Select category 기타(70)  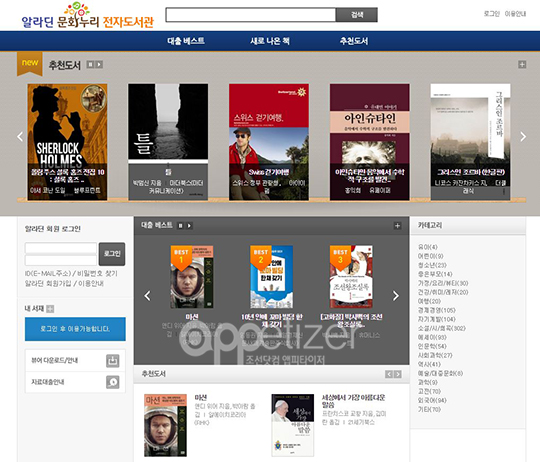click(x=429, y=409)
